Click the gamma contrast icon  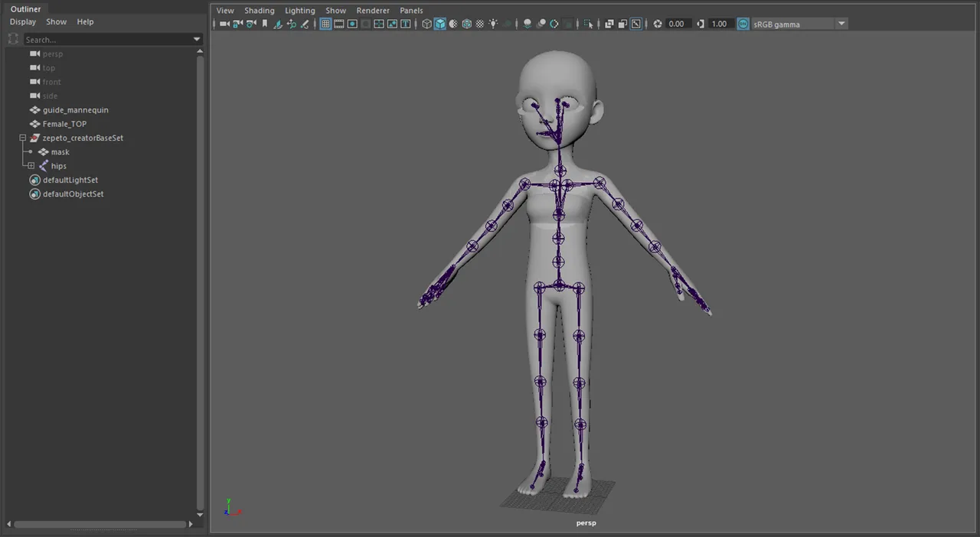tap(700, 24)
